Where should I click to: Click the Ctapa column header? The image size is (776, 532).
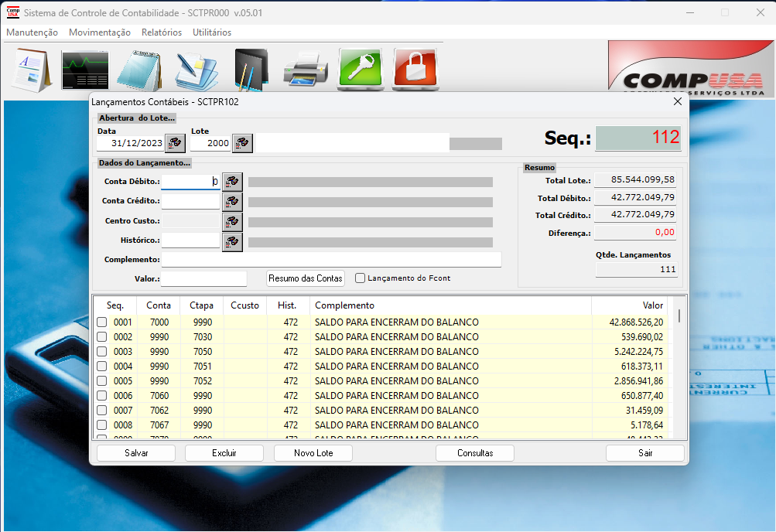point(201,305)
